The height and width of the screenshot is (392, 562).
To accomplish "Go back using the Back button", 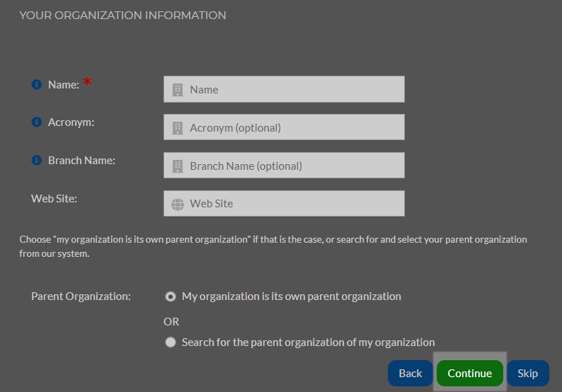I will pyautogui.click(x=411, y=374).
